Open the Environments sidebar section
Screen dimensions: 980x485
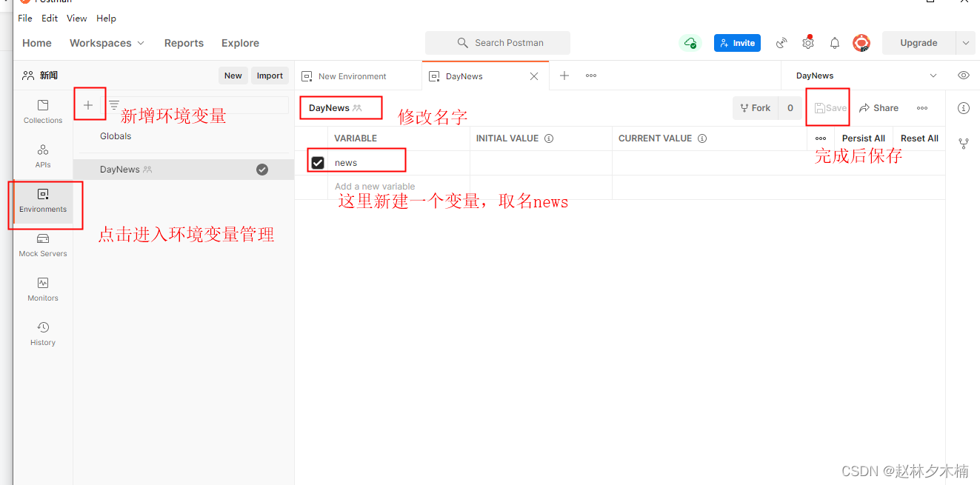click(x=43, y=201)
